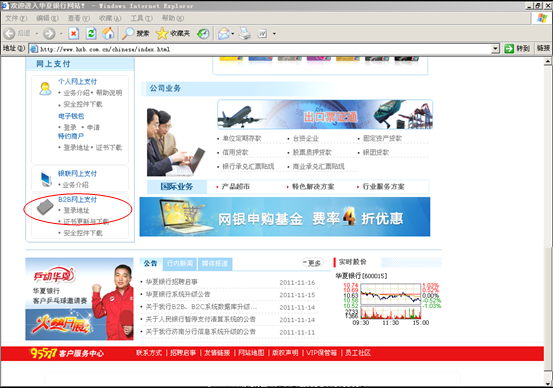
Task: Open the 华夏银行招聘启事 announcement link
Action: click(x=172, y=282)
